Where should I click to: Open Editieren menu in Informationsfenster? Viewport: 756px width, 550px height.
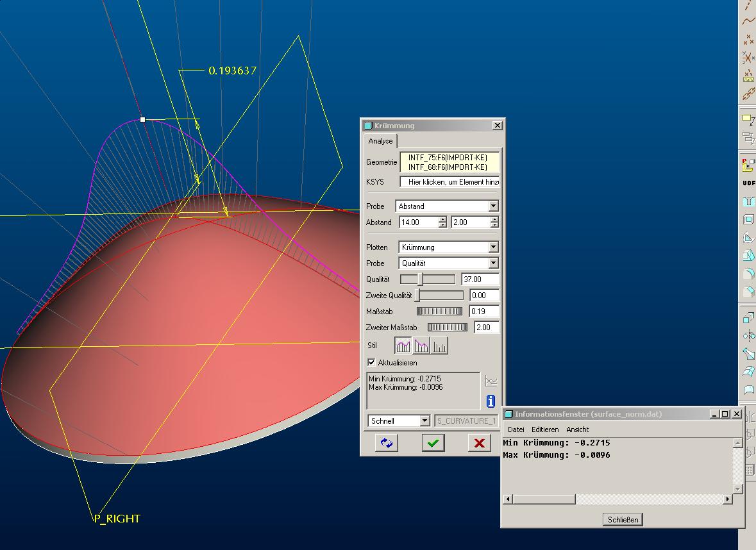click(x=545, y=429)
